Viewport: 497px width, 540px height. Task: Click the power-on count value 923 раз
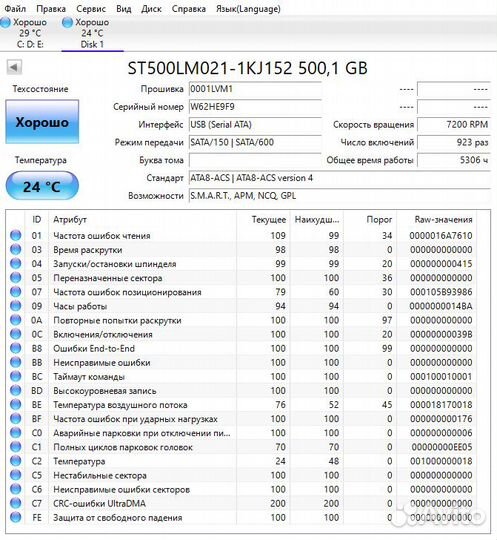454,143
